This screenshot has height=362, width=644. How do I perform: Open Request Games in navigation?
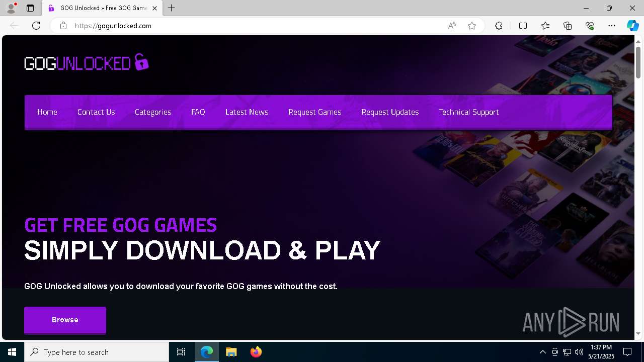pos(315,112)
